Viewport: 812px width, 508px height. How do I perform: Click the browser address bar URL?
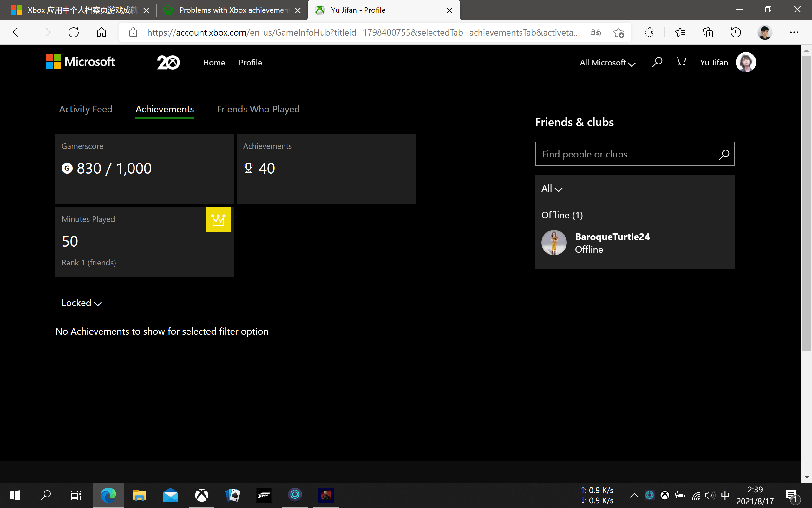coord(363,33)
